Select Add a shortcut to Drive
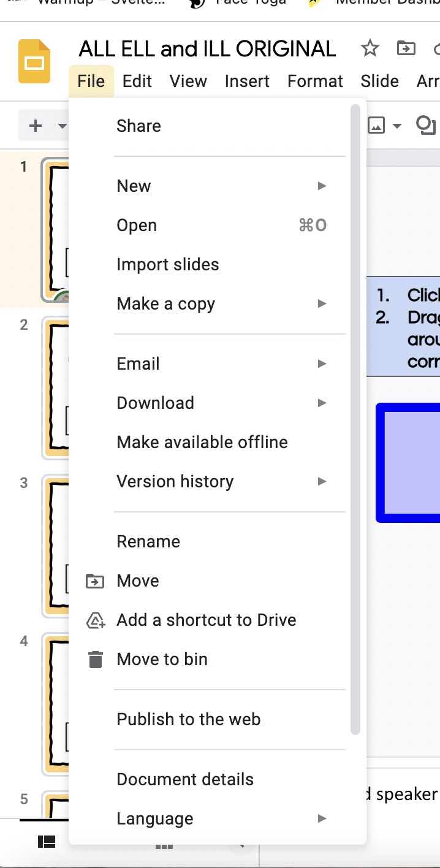Image resolution: width=440 pixels, height=868 pixels. (210, 620)
